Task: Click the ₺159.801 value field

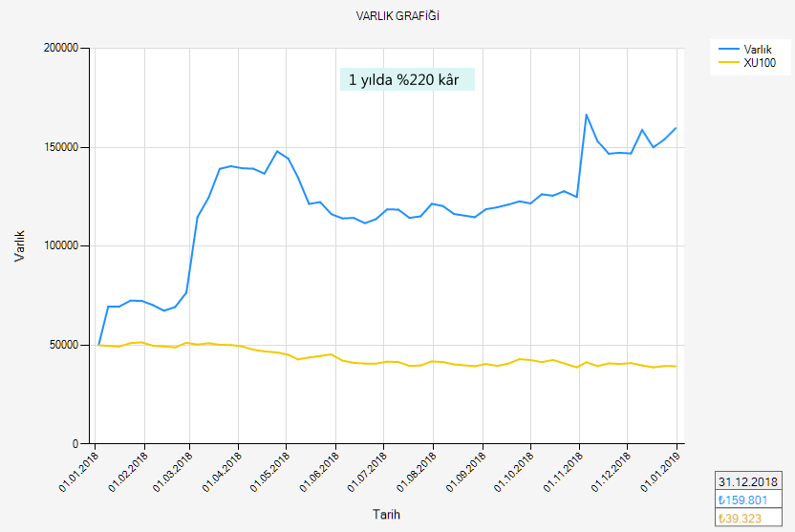Action: [x=748, y=499]
